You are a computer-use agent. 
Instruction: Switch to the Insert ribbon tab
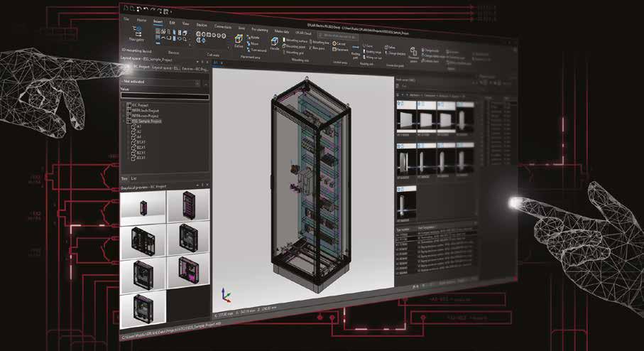pos(158,21)
